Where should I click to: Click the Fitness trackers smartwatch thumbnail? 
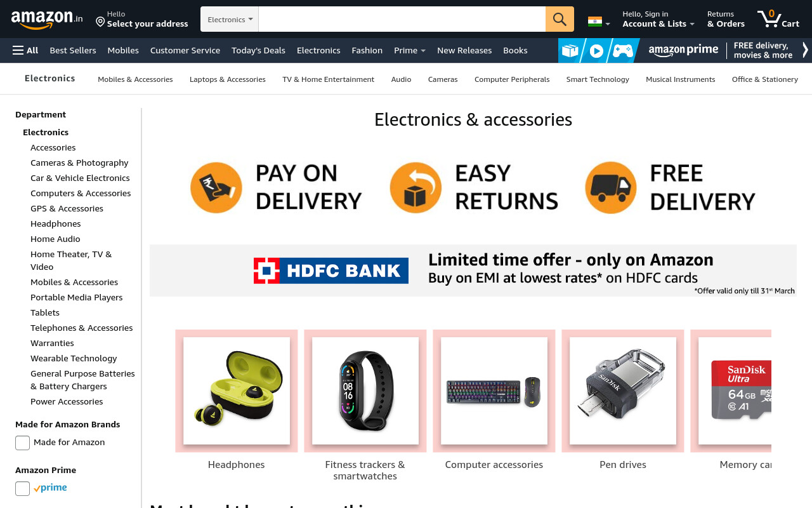[x=365, y=391]
